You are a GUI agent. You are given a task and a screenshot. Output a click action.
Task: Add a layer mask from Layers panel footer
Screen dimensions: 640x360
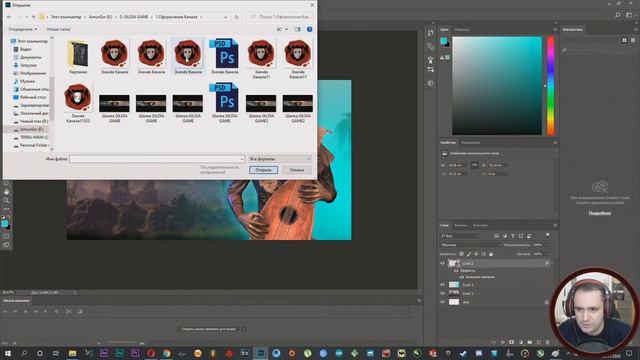(x=512, y=342)
